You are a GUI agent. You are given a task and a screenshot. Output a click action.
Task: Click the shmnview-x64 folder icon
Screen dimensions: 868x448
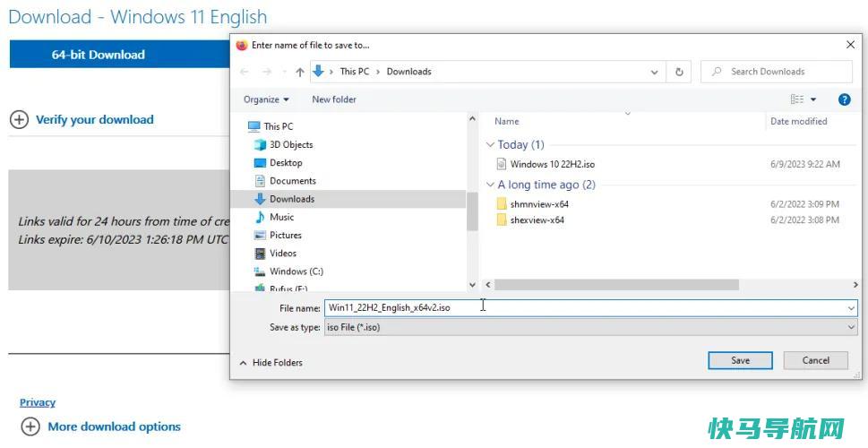point(502,203)
